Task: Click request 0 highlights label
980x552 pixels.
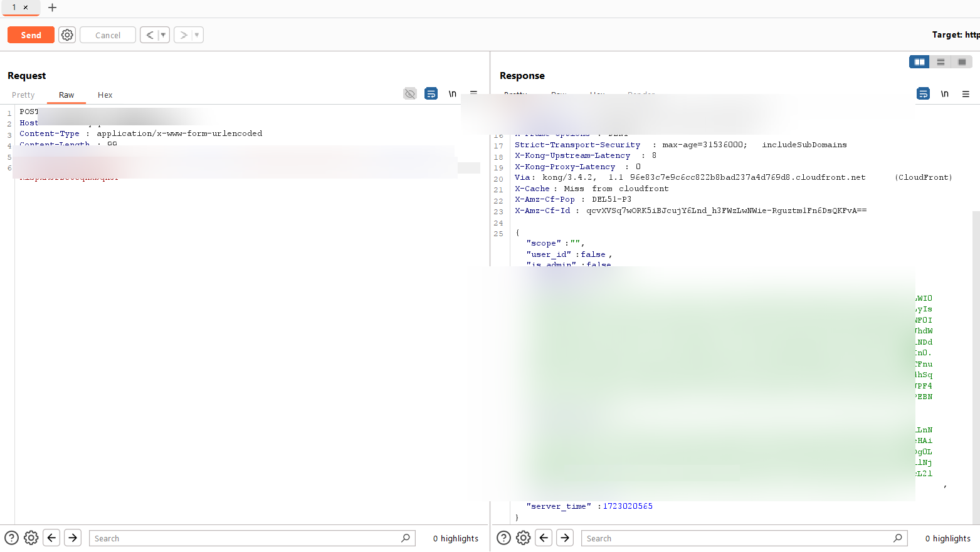Action: click(456, 538)
